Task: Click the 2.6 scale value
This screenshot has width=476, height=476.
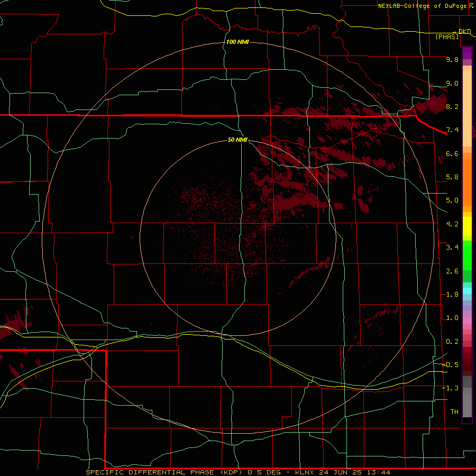Action: (x=452, y=271)
